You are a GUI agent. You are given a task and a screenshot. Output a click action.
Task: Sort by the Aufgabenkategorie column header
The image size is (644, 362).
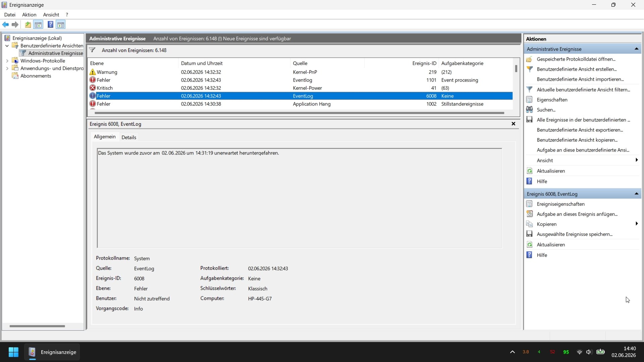tap(476, 63)
